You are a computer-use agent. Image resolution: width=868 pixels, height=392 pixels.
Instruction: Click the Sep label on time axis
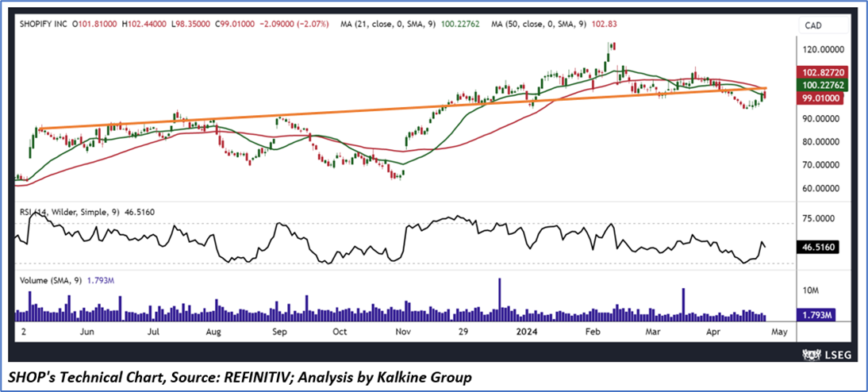pos(279,332)
